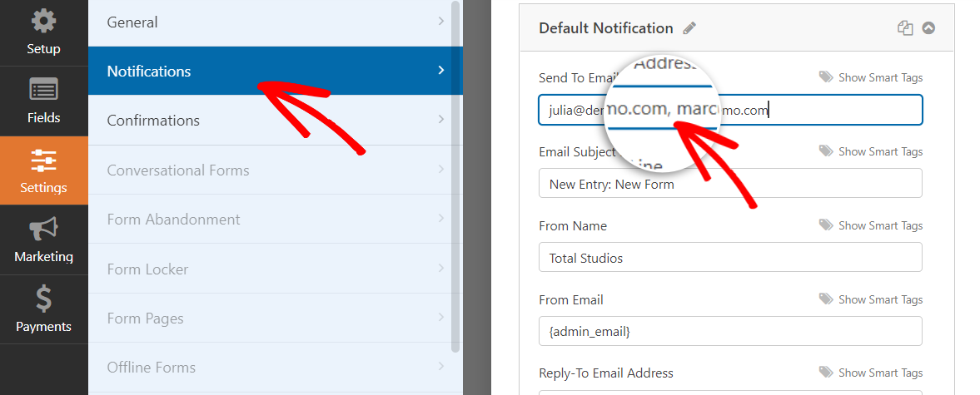Click the From Name label
This screenshot has width=980, height=395.
573,226
